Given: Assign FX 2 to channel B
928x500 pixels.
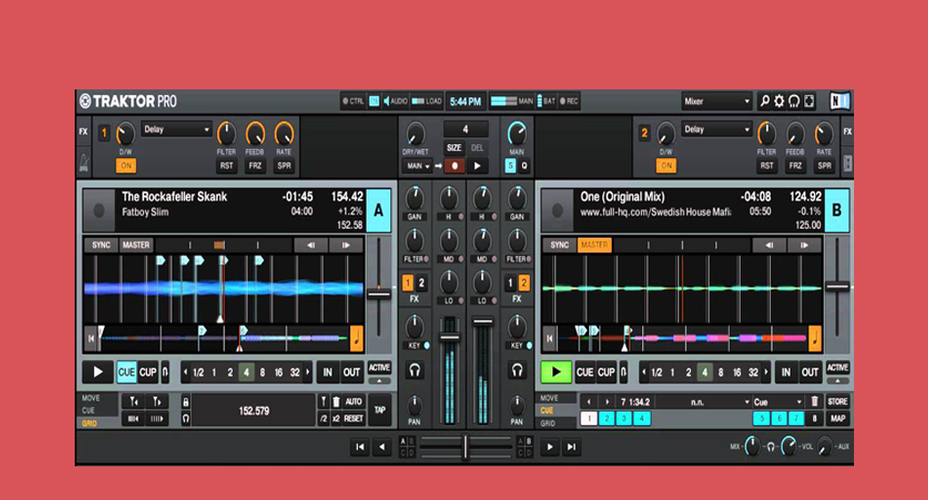Looking at the screenshot, I should (524, 283).
